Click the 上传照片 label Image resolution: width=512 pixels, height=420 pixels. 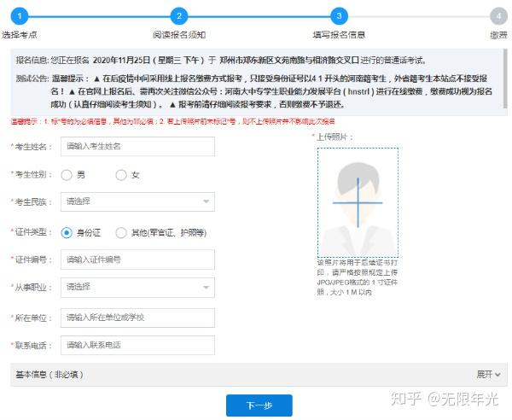333,137
